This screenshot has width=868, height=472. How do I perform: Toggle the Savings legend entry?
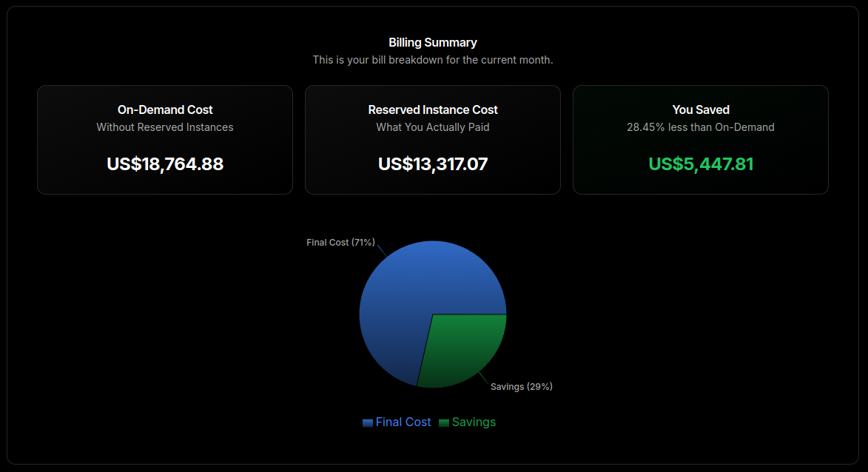click(474, 422)
